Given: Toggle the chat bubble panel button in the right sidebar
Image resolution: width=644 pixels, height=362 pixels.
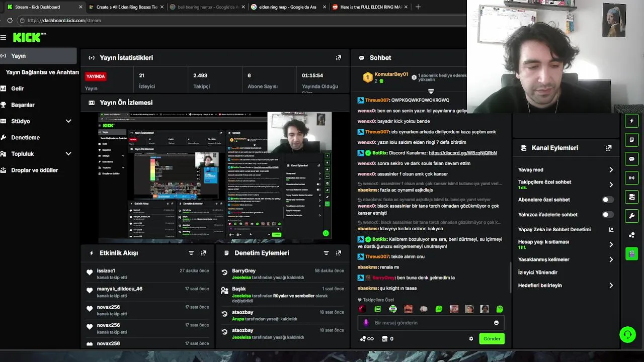Looking at the screenshot, I should coord(632,159).
